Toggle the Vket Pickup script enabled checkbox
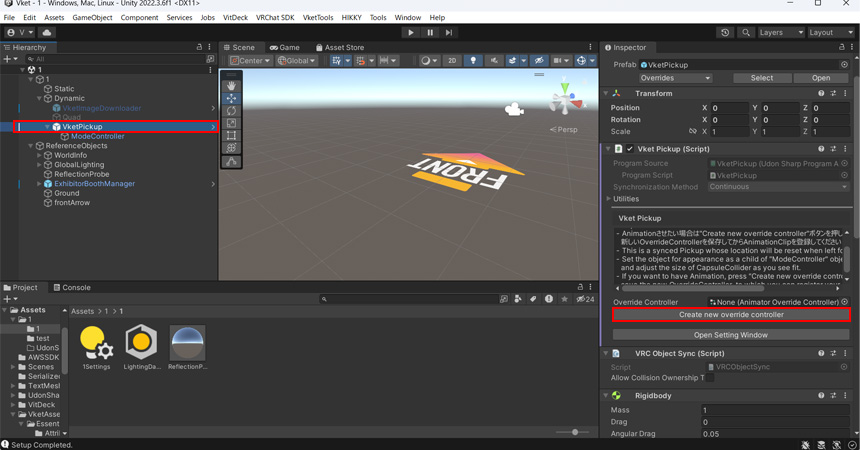The height and width of the screenshot is (450, 860). pos(629,149)
